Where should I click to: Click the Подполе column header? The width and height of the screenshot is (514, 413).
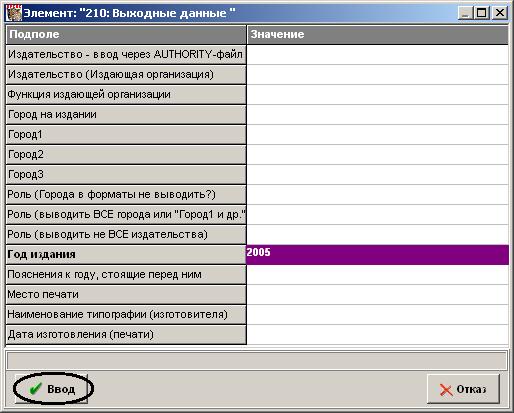(126, 35)
